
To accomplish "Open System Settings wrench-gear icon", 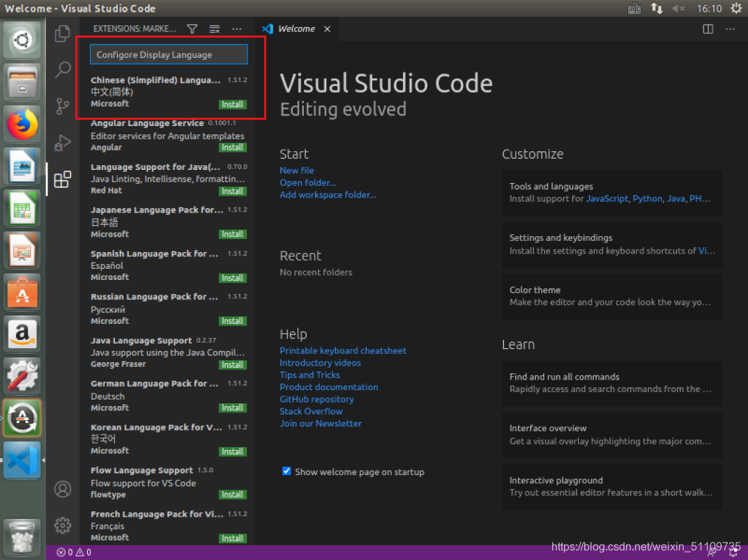I will coord(22,375).
